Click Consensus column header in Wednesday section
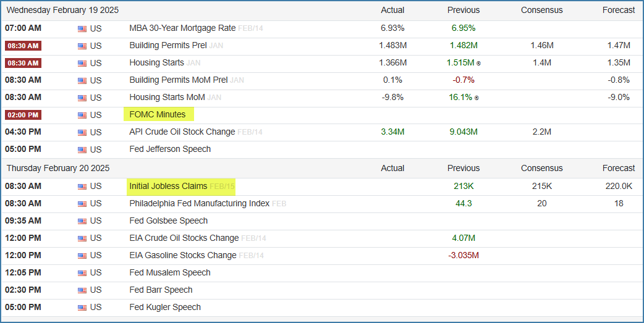This screenshot has width=644, height=323. (x=542, y=10)
